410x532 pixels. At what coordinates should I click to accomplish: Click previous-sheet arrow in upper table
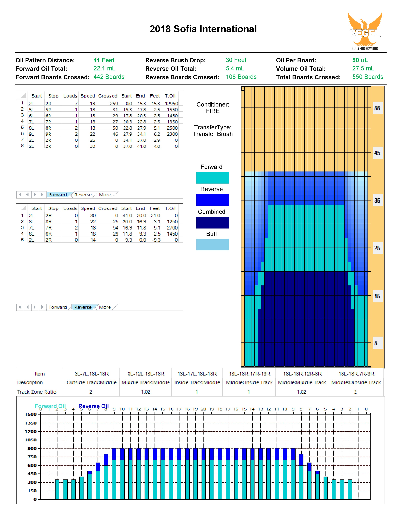click(27, 194)
